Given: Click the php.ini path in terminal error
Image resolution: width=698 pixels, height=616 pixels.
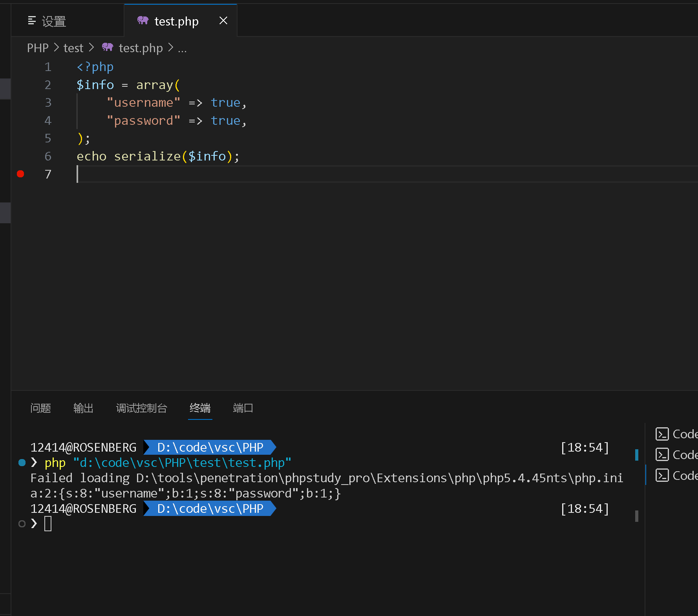Looking at the screenshot, I should click(x=380, y=478).
